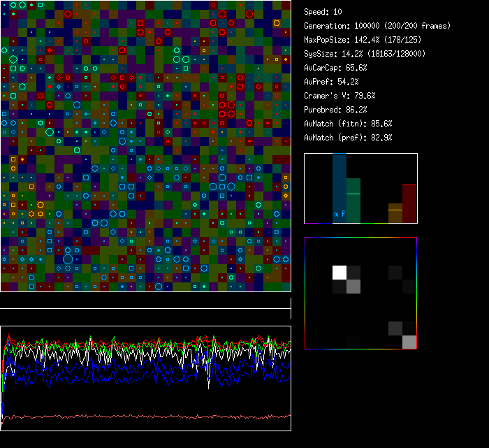Click the Cramer's V: 79.6% statistic
Screen dimensions: 489x448
point(340,96)
